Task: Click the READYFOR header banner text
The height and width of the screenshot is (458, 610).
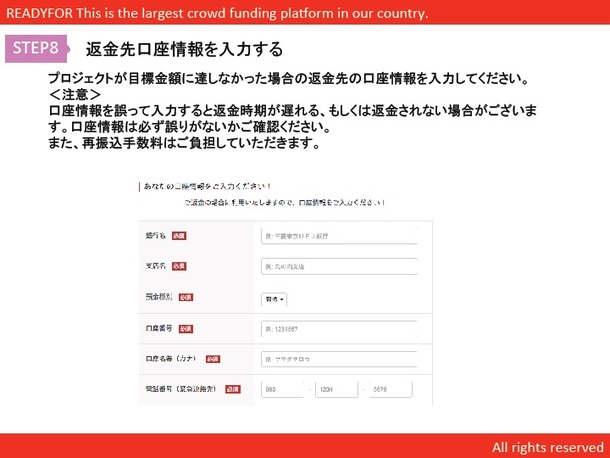Action: tap(217, 13)
